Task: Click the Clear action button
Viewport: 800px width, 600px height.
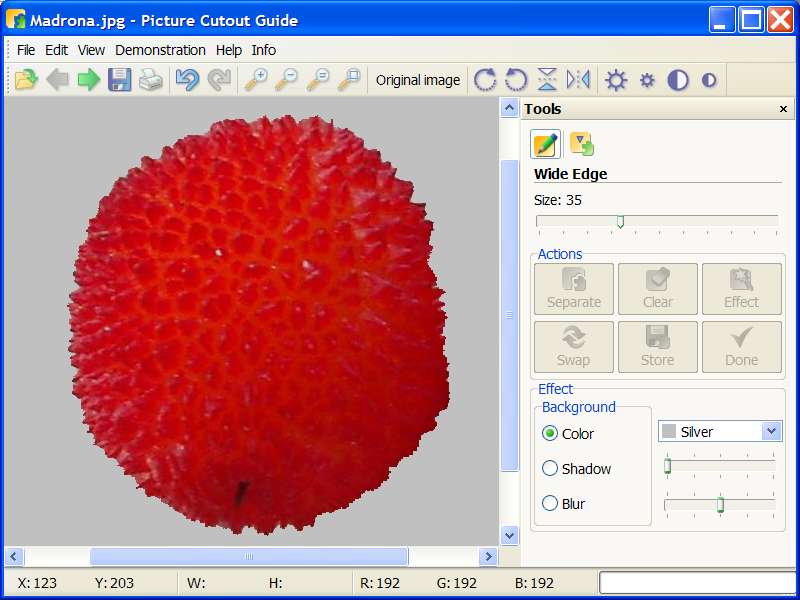Action: point(658,289)
